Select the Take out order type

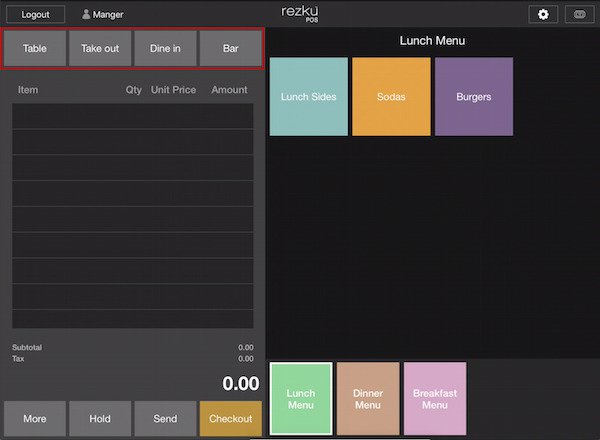tap(100, 49)
